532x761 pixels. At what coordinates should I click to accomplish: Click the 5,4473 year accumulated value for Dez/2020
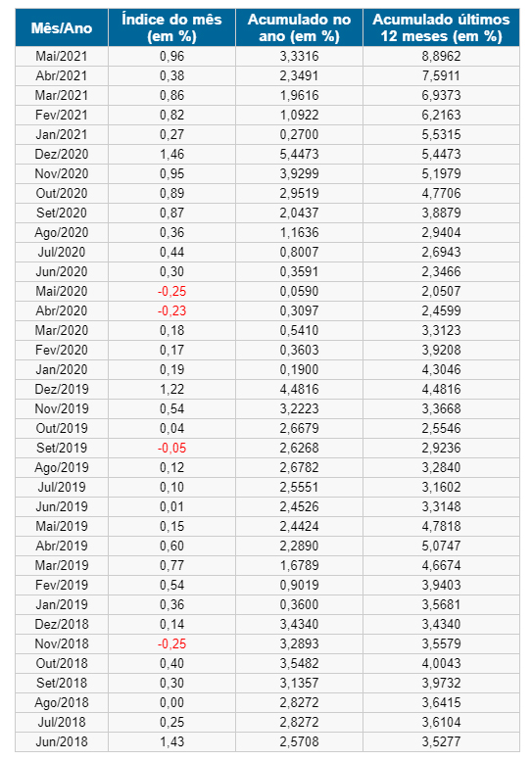pyautogui.click(x=299, y=155)
